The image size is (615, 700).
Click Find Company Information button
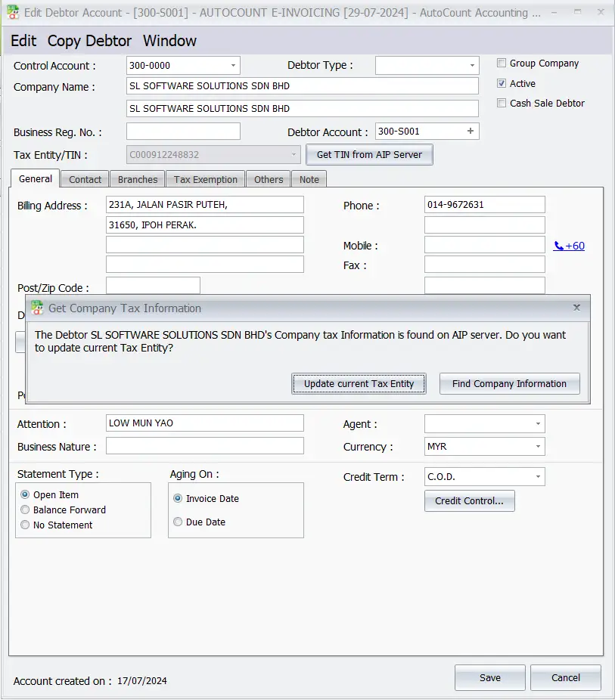(509, 383)
